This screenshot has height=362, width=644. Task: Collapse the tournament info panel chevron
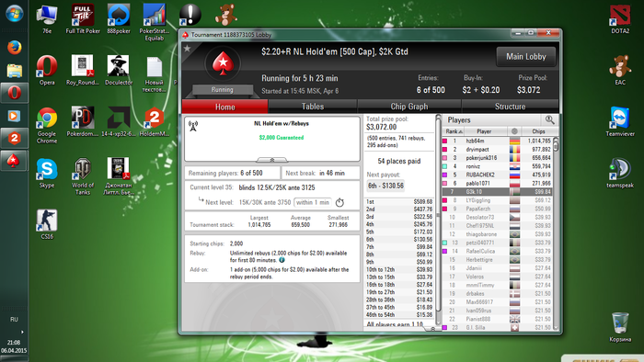(x=272, y=160)
